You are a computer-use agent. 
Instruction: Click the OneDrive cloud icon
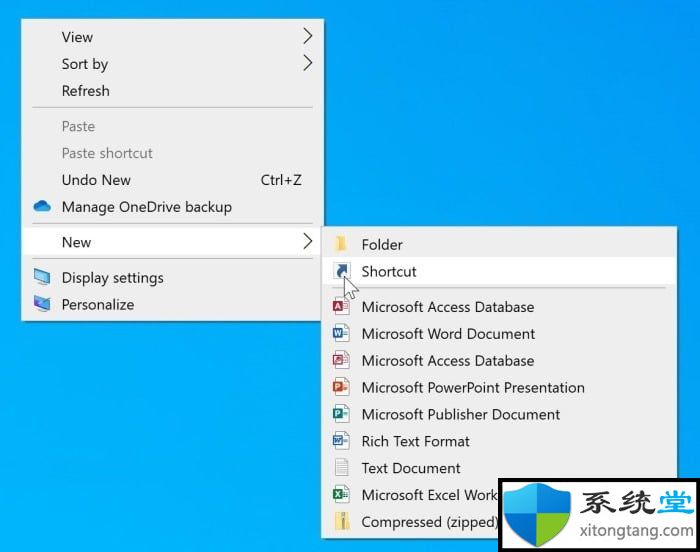coord(42,206)
